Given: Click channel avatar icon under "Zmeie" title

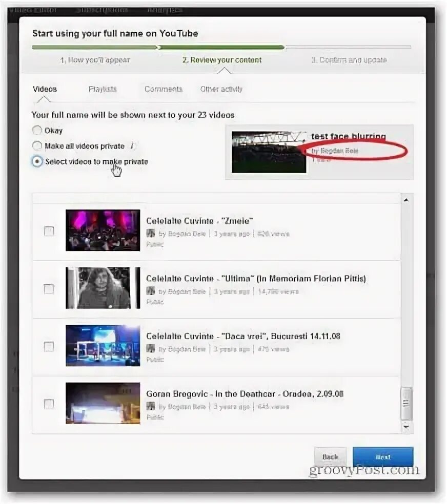Looking at the screenshot, I should [151, 234].
